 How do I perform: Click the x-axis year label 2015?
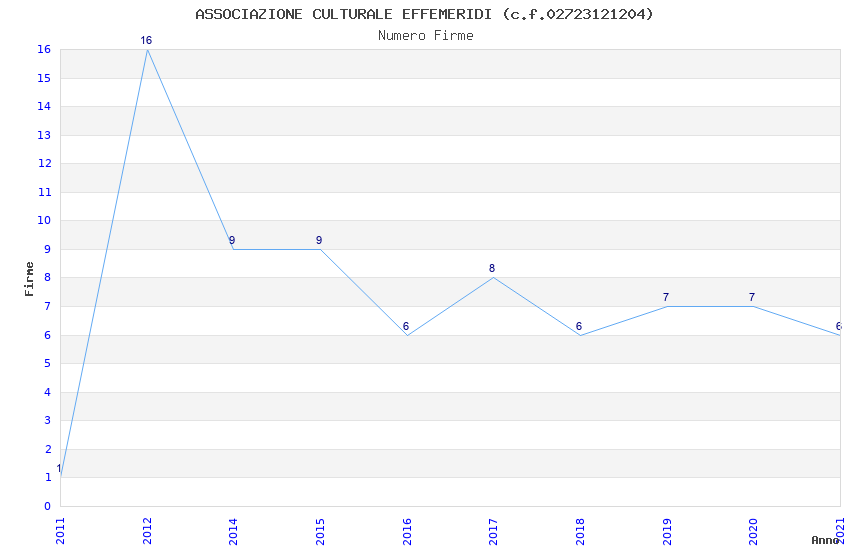point(320,531)
